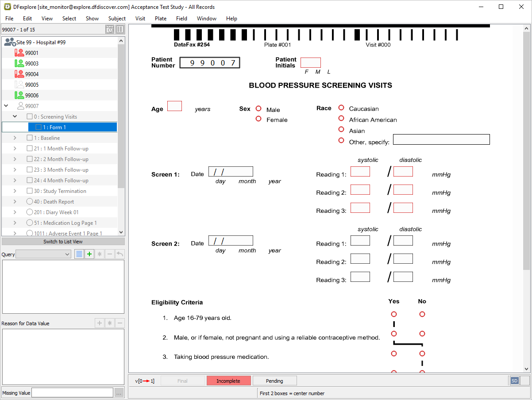Expand the 1 : Baseline visit

[15, 138]
